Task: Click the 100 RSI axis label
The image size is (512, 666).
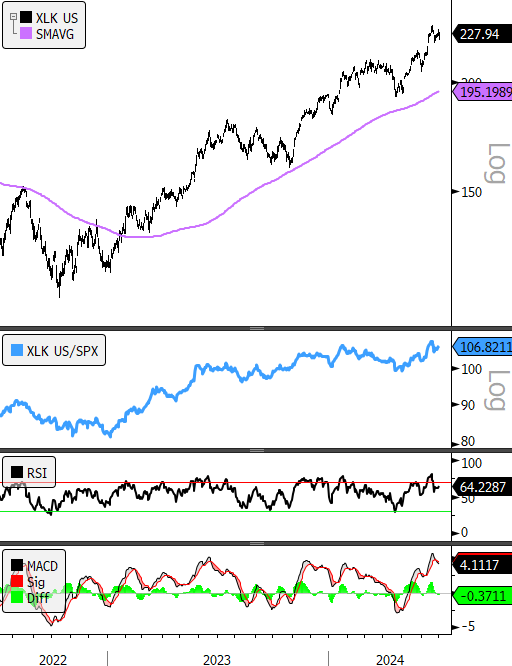Action: (x=471, y=463)
